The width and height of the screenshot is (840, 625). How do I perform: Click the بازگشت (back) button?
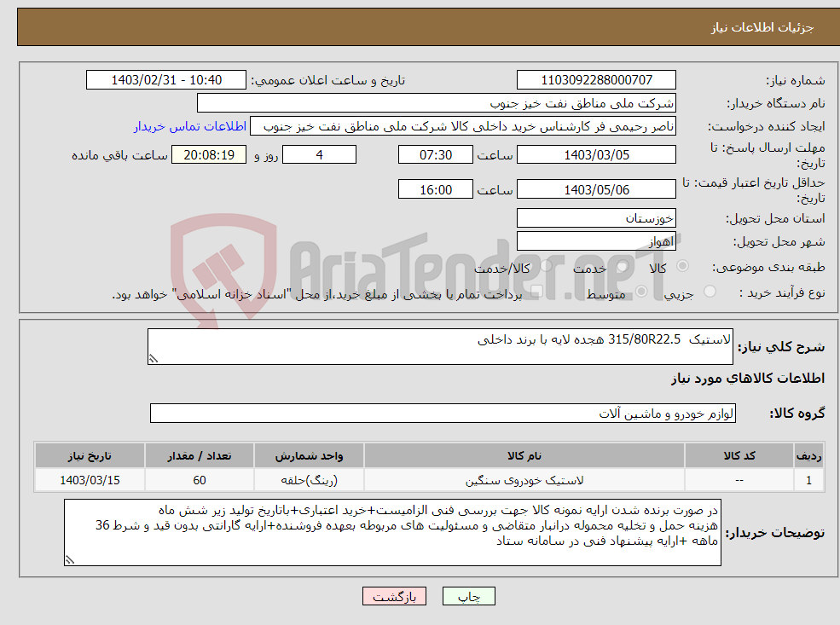394,596
